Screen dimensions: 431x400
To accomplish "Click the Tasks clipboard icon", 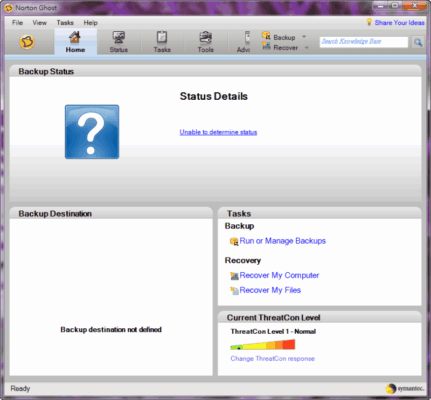I will [162, 37].
